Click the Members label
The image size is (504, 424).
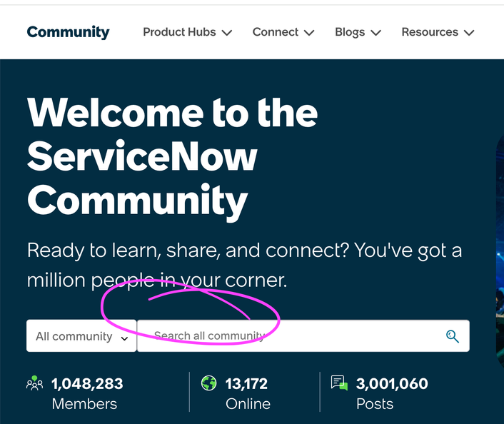click(84, 404)
